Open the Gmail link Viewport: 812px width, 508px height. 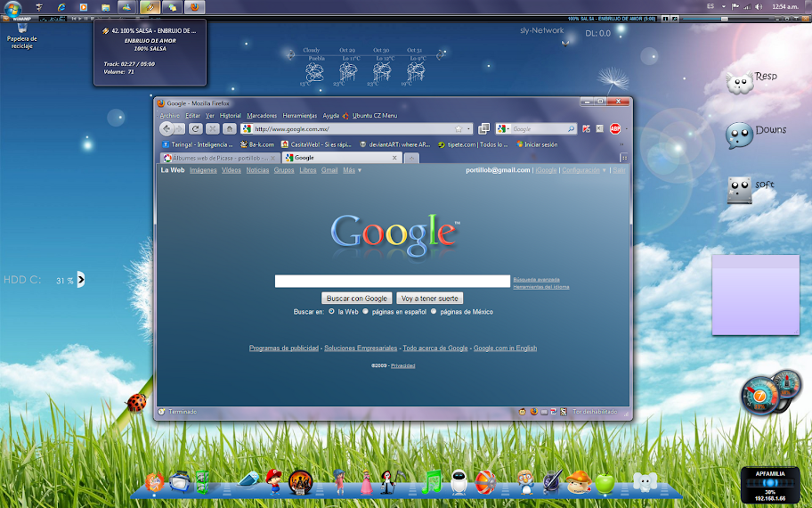pos(329,170)
